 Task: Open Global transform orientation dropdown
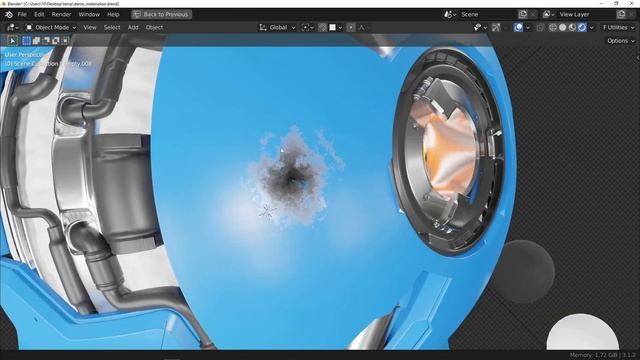click(x=277, y=27)
